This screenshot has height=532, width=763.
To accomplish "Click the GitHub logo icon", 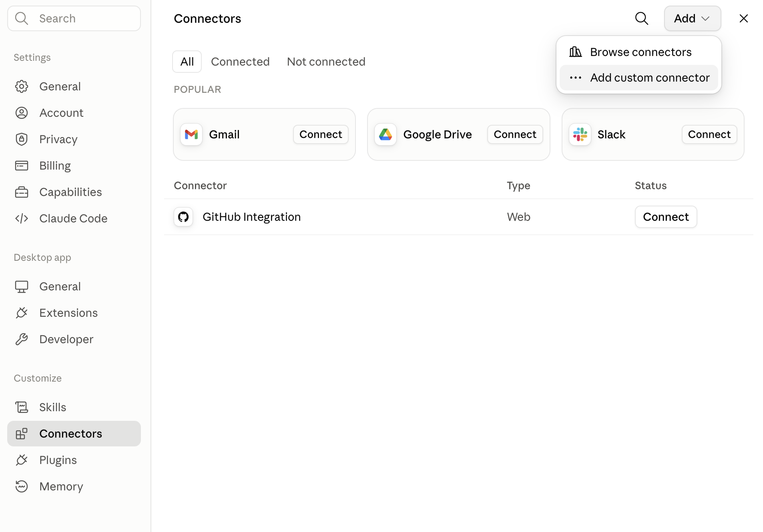I will [183, 217].
